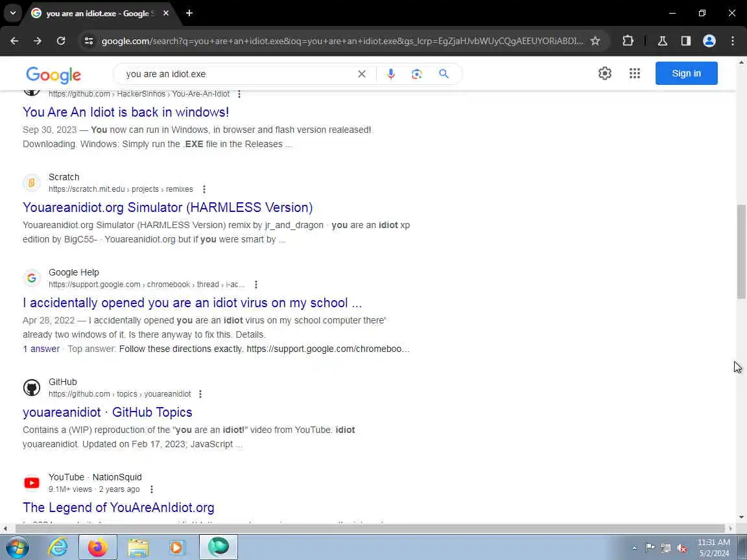Open Youareanidiot.org Simulator (HARMLESS Version) link
Screen dimensions: 747x560
pos(168,207)
